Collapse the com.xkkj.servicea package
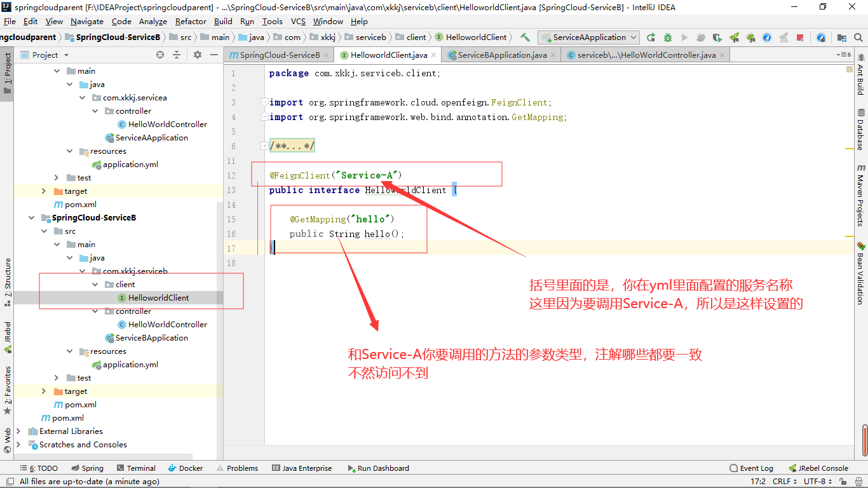The height and width of the screenshot is (488, 868). pyautogui.click(x=82, y=98)
